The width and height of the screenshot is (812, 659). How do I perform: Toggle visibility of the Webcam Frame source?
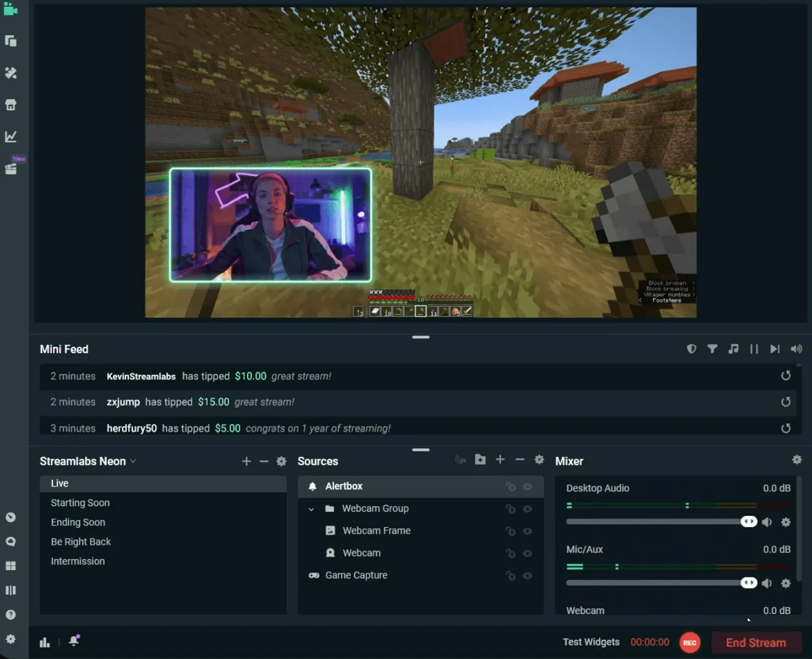point(528,531)
